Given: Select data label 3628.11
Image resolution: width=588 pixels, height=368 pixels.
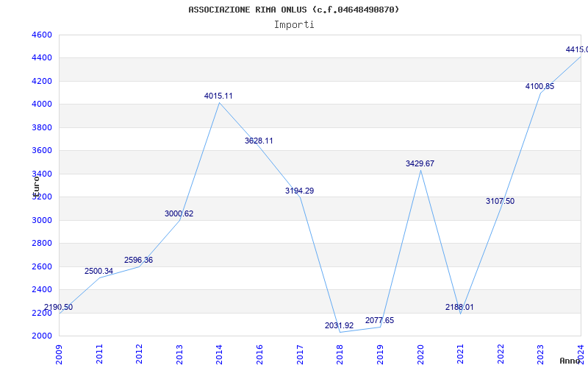Looking at the screenshot, I should [x=259, y=141].
